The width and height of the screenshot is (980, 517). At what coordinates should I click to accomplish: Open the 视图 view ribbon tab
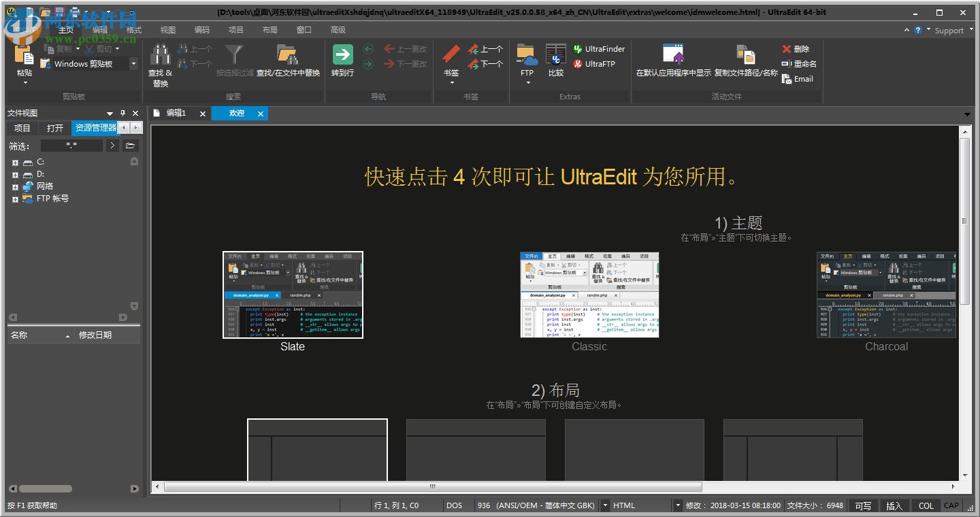(168, 30)
